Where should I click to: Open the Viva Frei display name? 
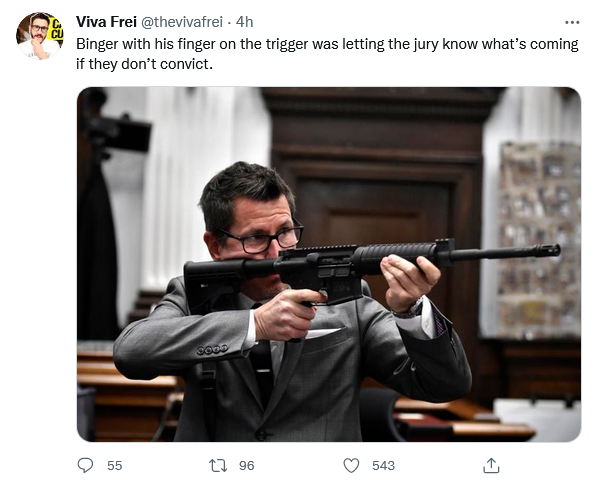point(106,22)
